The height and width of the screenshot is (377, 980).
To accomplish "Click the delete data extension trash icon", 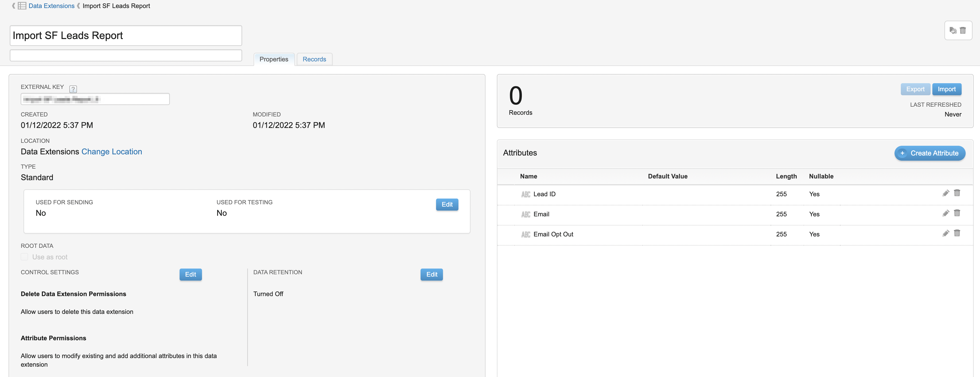I will pos(963,30).
